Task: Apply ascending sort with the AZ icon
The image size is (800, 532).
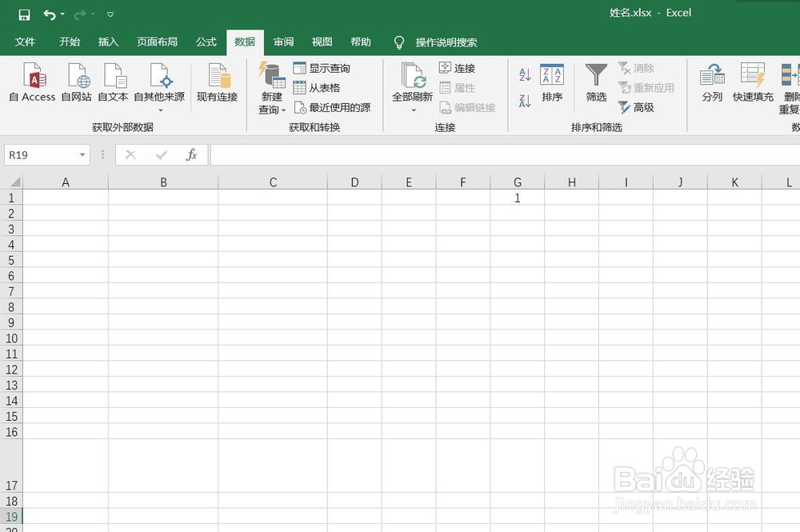Action: point(523,74)
